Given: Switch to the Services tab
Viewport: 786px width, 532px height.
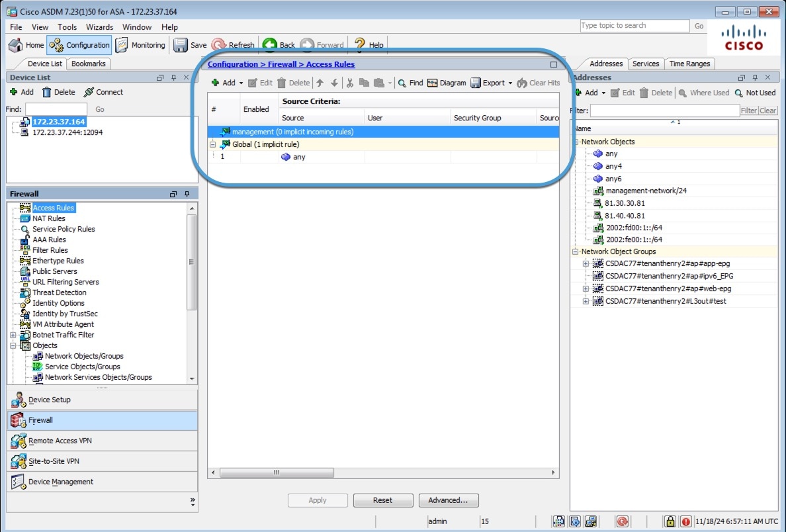Looking at the screenshot, I should tap(646, 64).
